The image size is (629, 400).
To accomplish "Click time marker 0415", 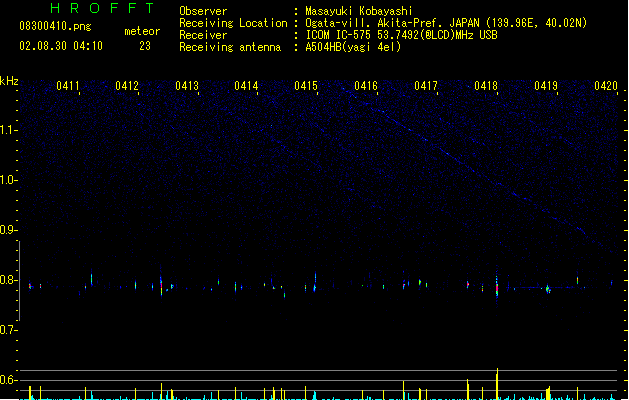I will point(306,86).
